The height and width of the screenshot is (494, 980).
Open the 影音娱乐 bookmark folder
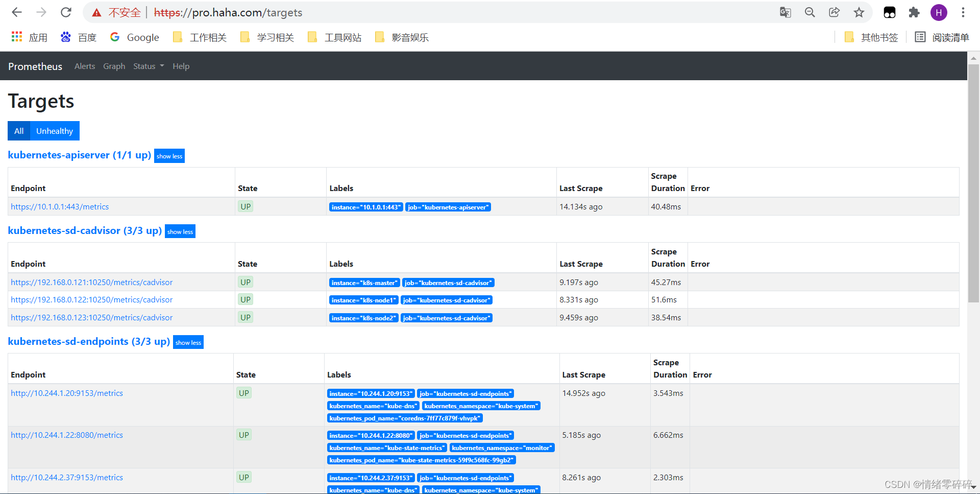(402, 37)
